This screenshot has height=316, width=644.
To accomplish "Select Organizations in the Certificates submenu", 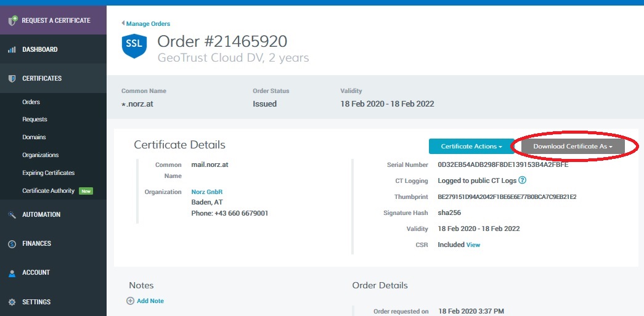I will pyautogui.click(x=41, y=155).
